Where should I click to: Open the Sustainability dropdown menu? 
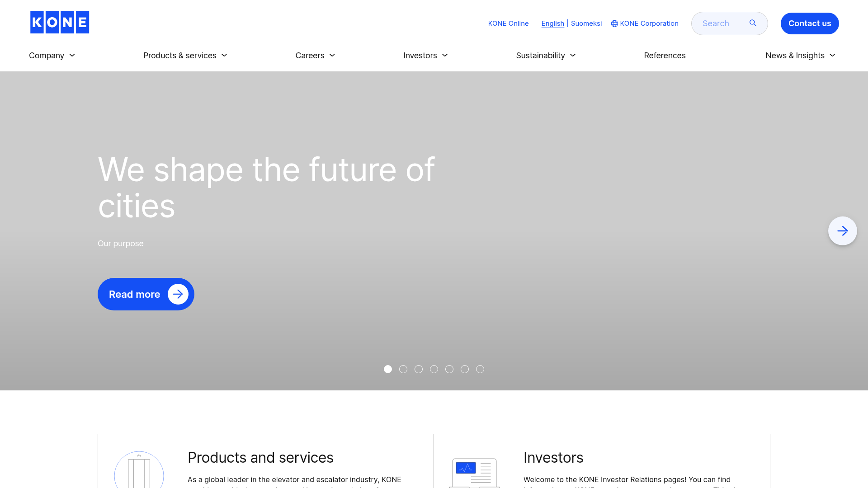(546, 56)
